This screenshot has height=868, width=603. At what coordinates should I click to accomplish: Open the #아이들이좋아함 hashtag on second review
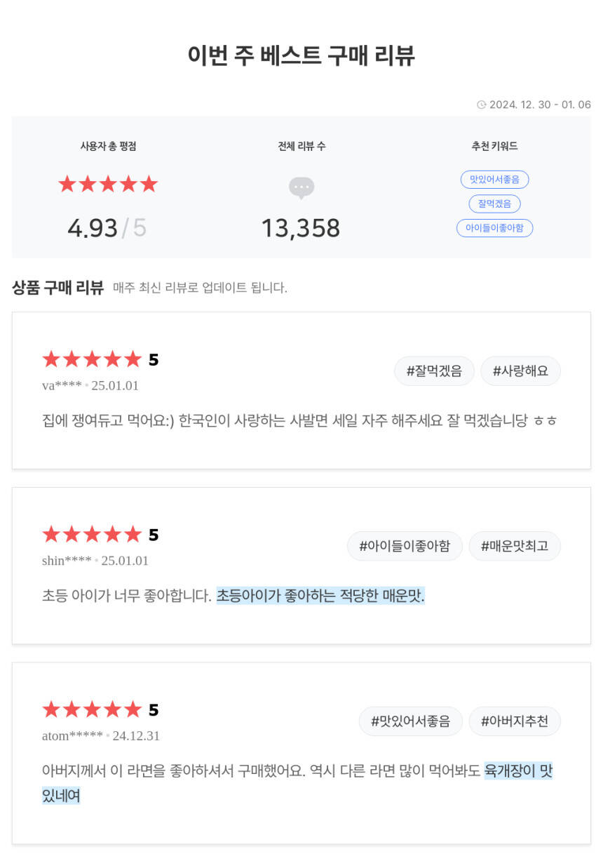[x=405, y=546]
